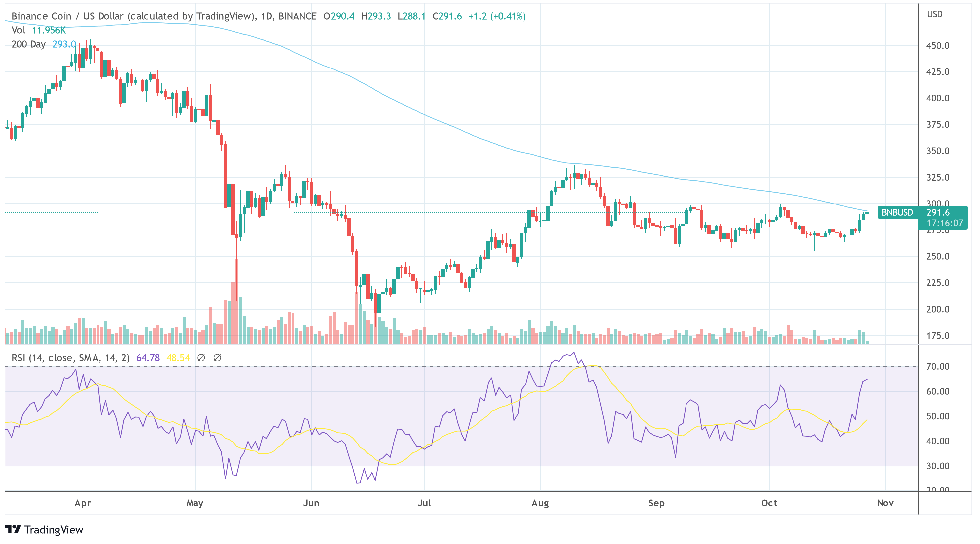This screenshot has height=544, width=980.
Task: Click the BNBUSD price label tag
Action: click(x=897, y=212)
